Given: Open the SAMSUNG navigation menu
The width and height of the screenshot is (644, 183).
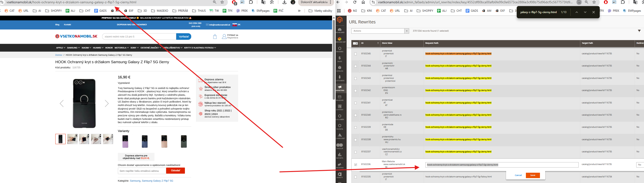Looking at the screenshot, I should (73, 48).
